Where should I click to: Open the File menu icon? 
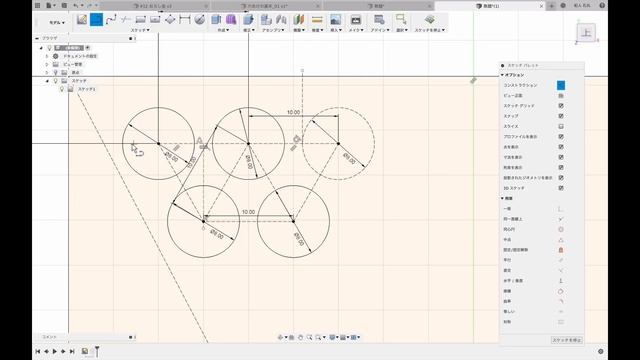click(x=50, y=6)
